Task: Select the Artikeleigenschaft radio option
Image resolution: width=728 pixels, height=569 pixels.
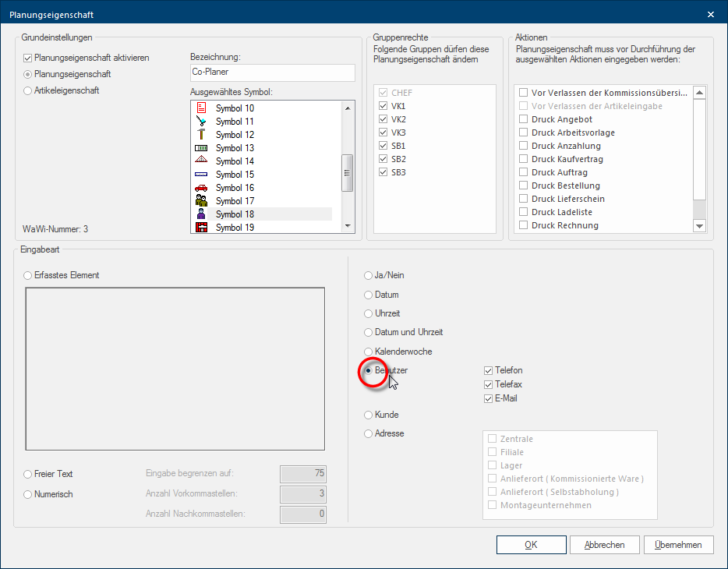Action: point(28,90)
